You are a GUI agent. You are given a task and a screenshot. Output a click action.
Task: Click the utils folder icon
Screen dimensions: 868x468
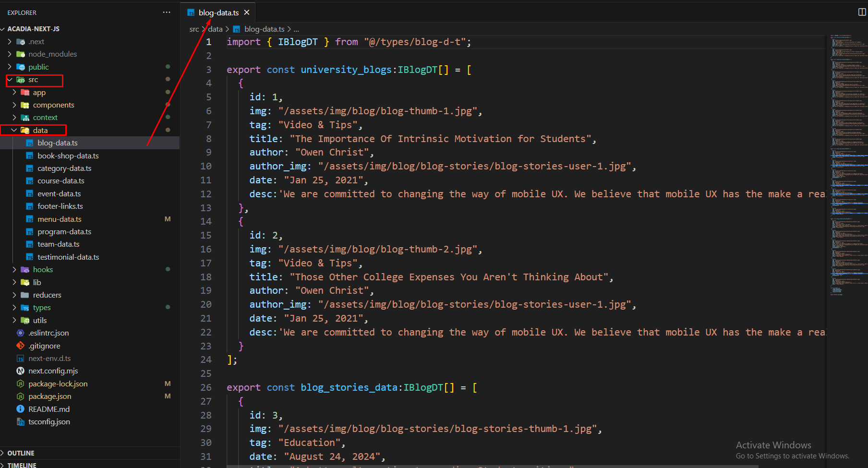point(25,321)
